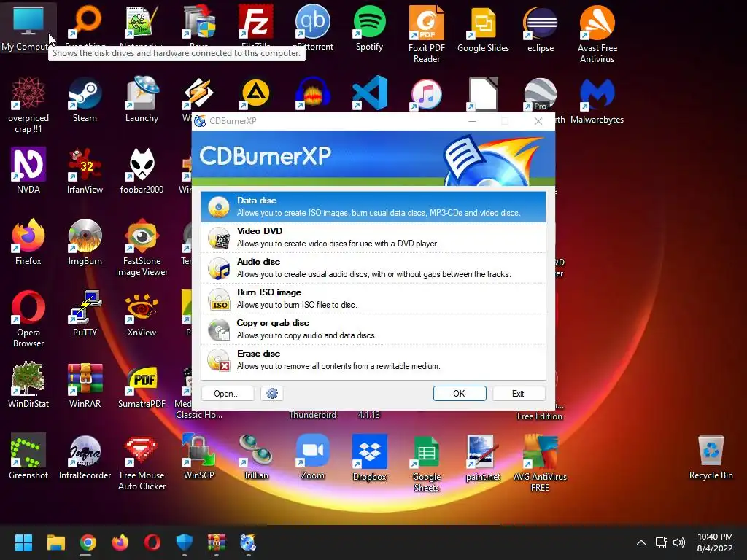The height and width of the screenshot is (560, 747).
Task: Open FastStone Image Viewer shortcut
Action: (x=142, y=248)
